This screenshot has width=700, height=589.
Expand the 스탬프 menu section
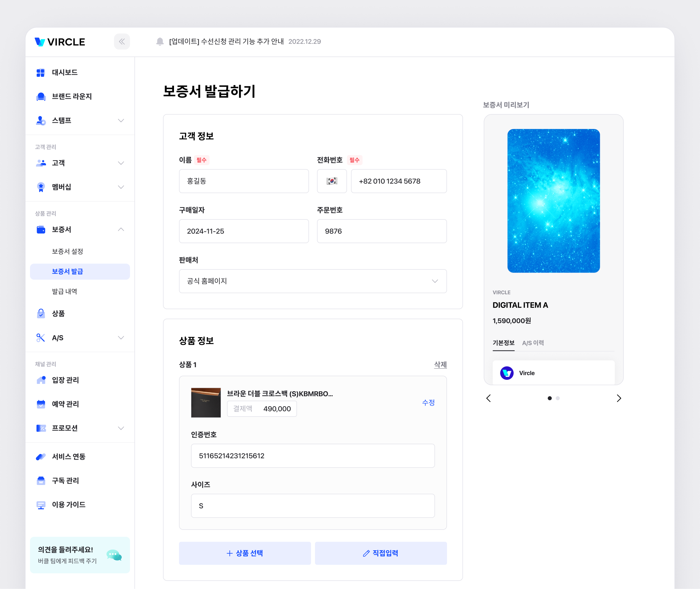[121, 120]
